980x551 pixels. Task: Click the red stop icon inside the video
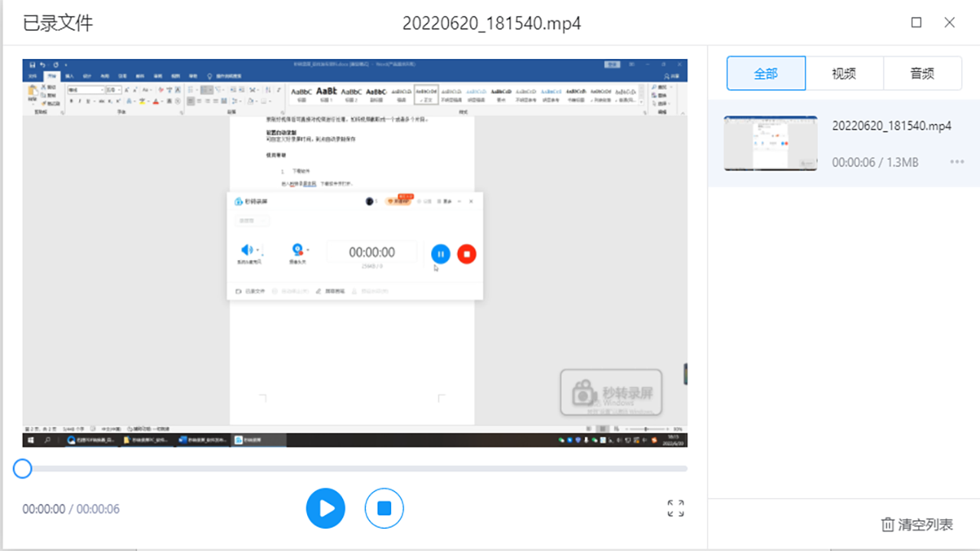(466, 254)
